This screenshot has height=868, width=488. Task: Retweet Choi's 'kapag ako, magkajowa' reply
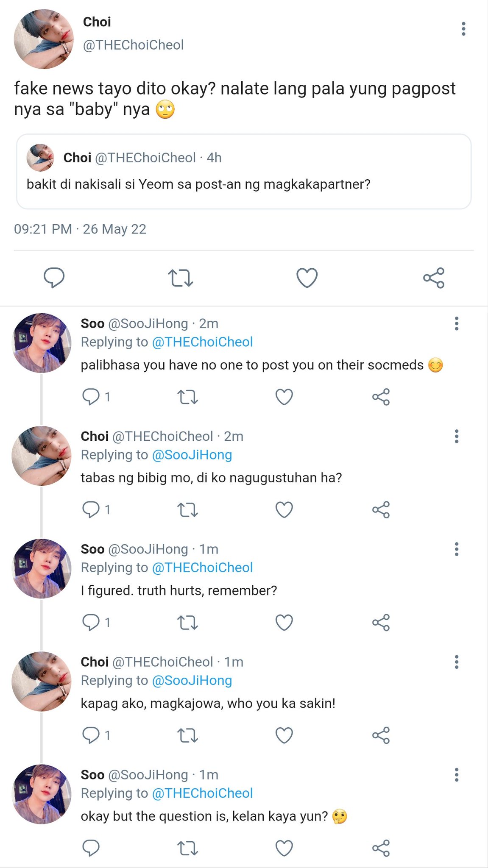[x=187, y=735]
